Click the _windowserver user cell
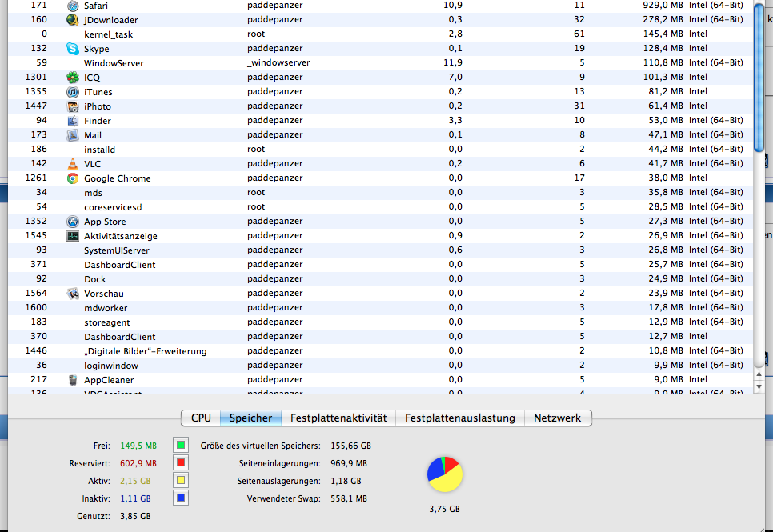The width and height of the screenshot is (773, 532). point(278,62)
